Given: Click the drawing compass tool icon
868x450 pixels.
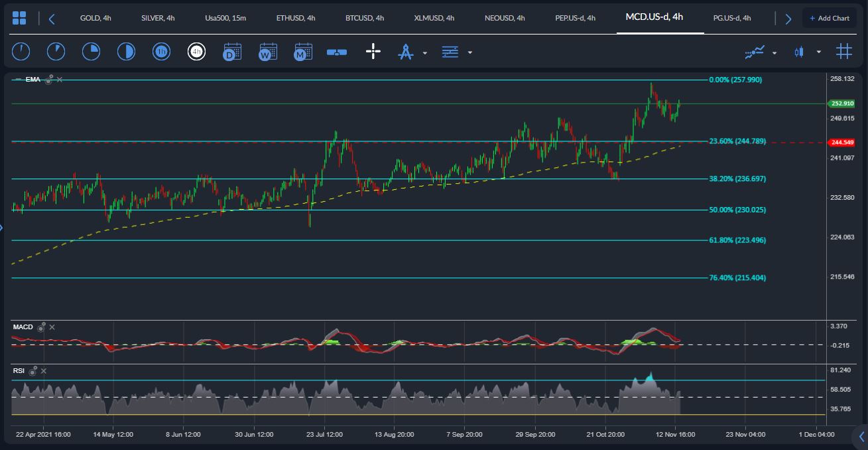Looking at the screenshot, I should [x=405, y=51].
